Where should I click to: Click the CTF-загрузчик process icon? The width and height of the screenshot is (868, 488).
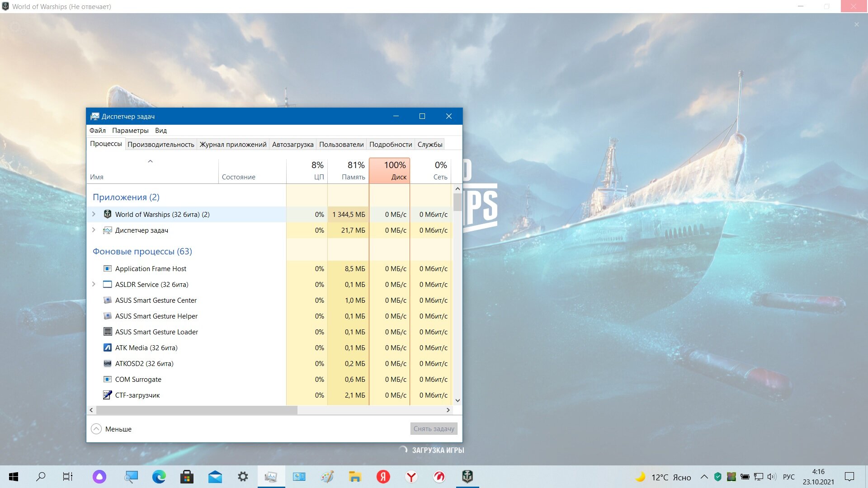click(x=108, y=395)
